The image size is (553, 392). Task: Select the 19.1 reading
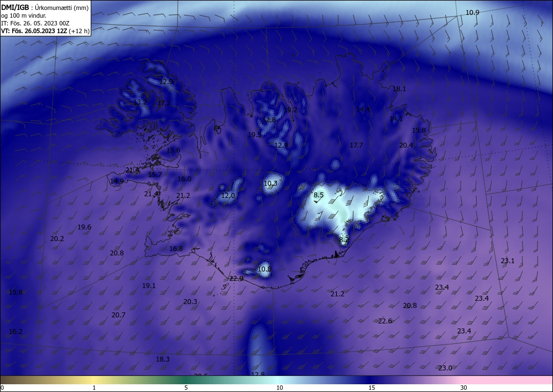tap(149, 286)
